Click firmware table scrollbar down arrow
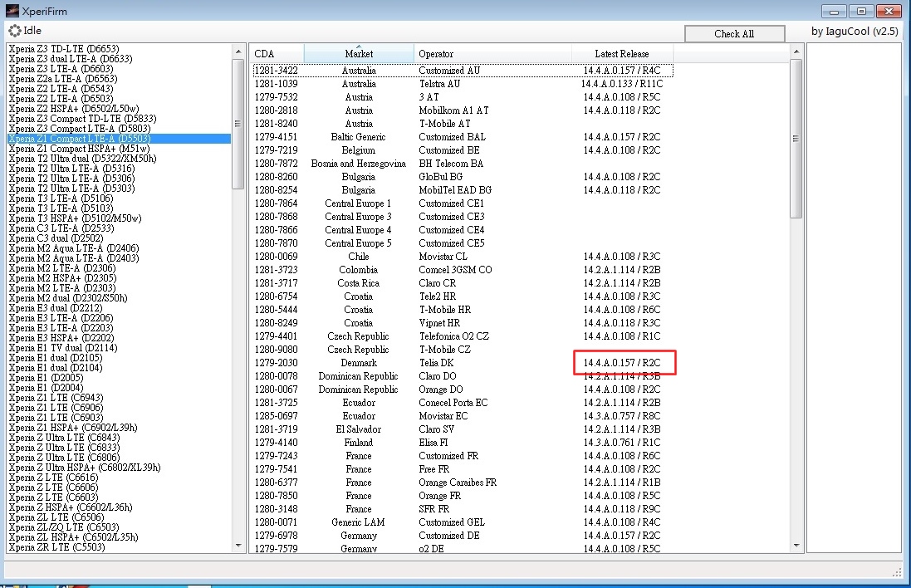The image size is (911, 588). coord(796,545)
